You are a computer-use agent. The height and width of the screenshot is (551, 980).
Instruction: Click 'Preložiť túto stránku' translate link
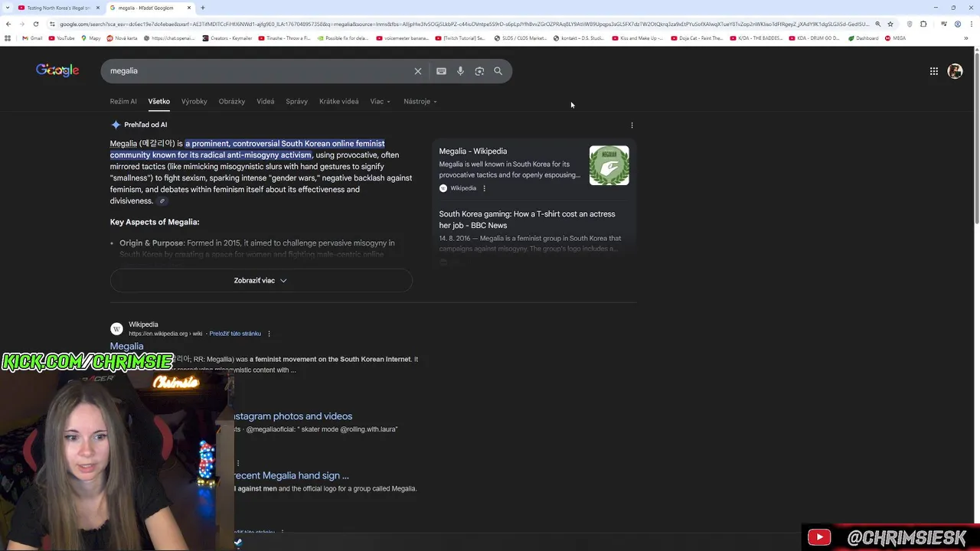click(235, 334)
